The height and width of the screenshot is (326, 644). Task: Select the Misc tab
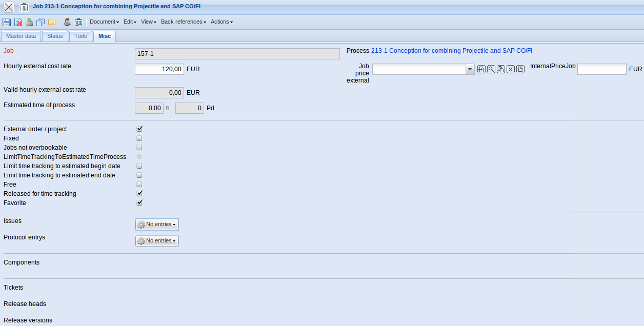(105, 36)
